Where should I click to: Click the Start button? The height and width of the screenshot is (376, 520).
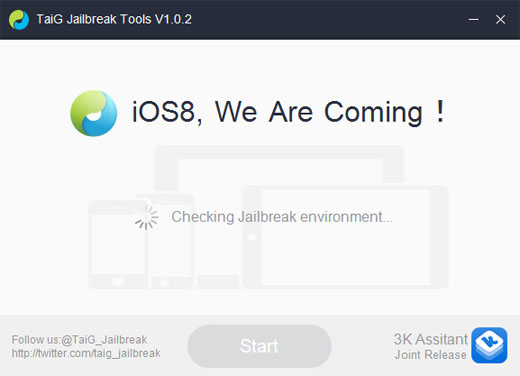(x=259, y=346)
